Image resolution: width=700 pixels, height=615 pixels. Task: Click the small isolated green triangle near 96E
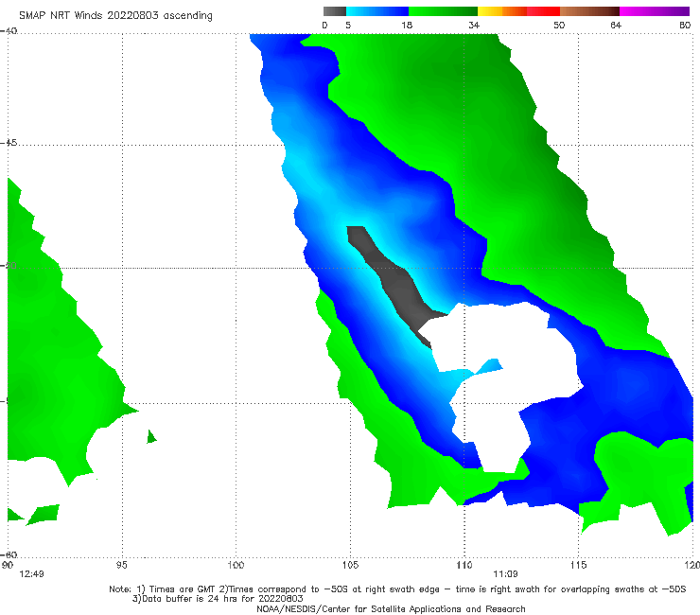[x=151, y=436]
